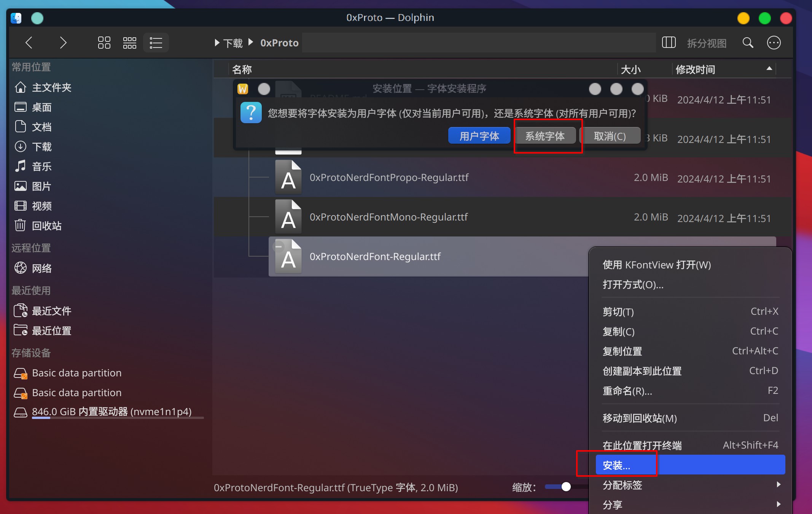Open 文档 in the places sidebar

pyautogui.click(x=41, y=127)
